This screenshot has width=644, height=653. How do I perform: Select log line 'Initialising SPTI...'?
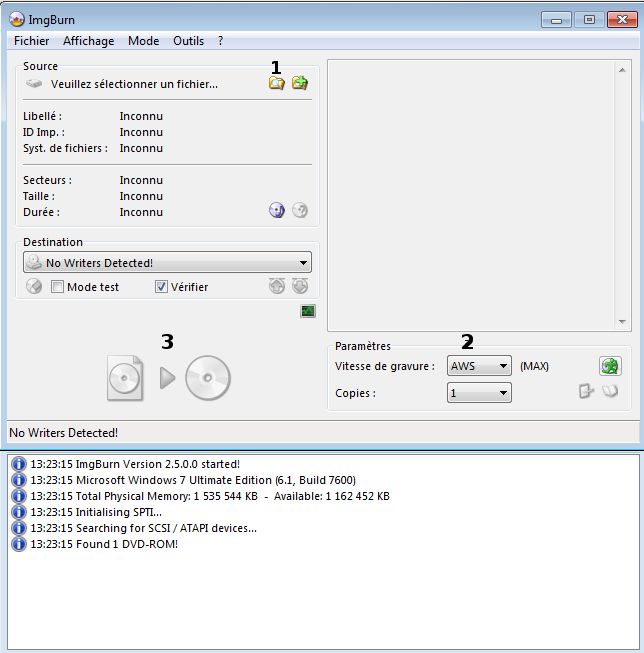click(x=96, y=512)
